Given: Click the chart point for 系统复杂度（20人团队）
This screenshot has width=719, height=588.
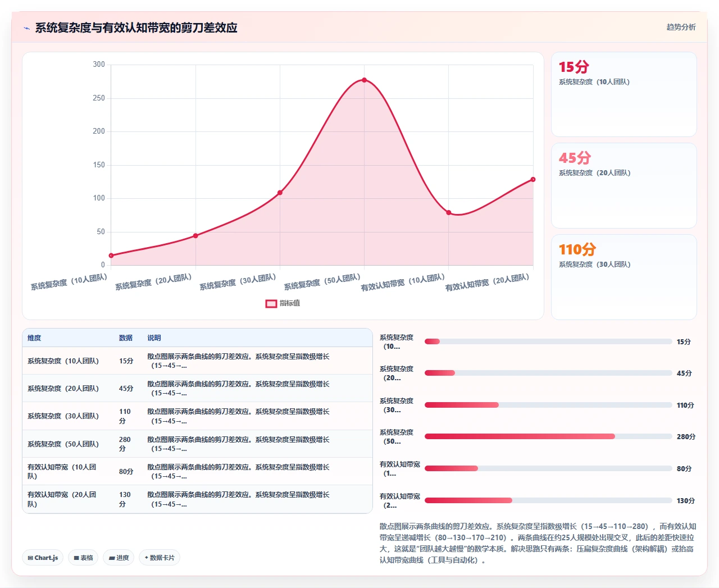Looking at the screenshot, I should (x=195, y=236).
